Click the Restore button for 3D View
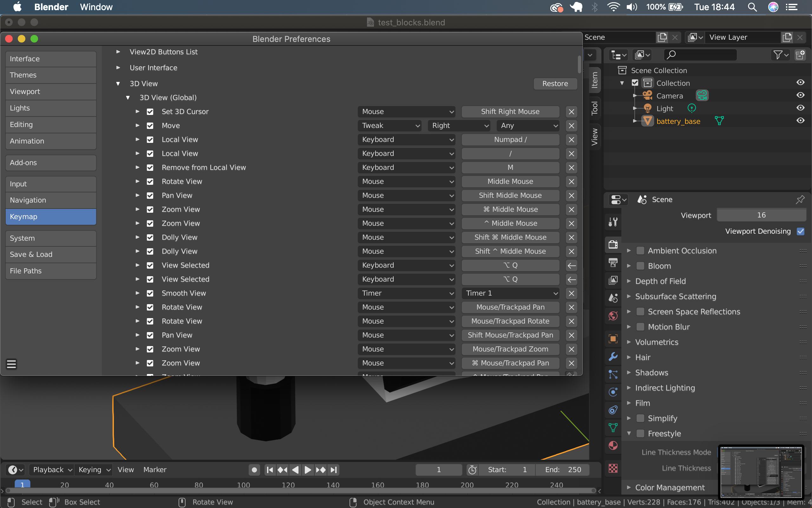 coord(555,84)
